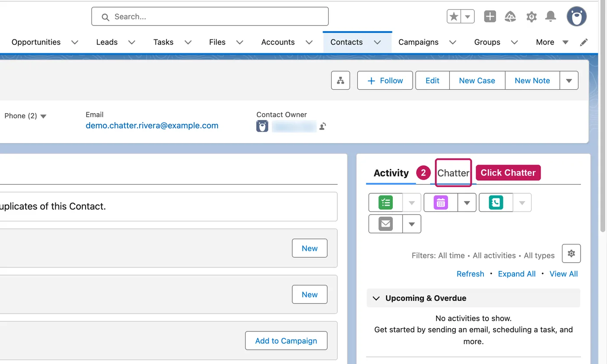Click the Refresh link
607x364 pixels.
coord(470,274)
